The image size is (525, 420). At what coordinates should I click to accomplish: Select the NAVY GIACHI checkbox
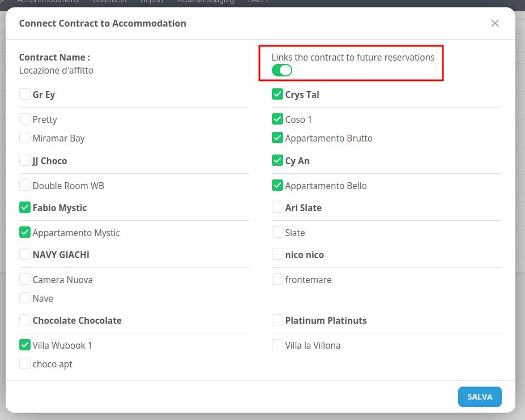pyautogui.click(x=25, y=255)
